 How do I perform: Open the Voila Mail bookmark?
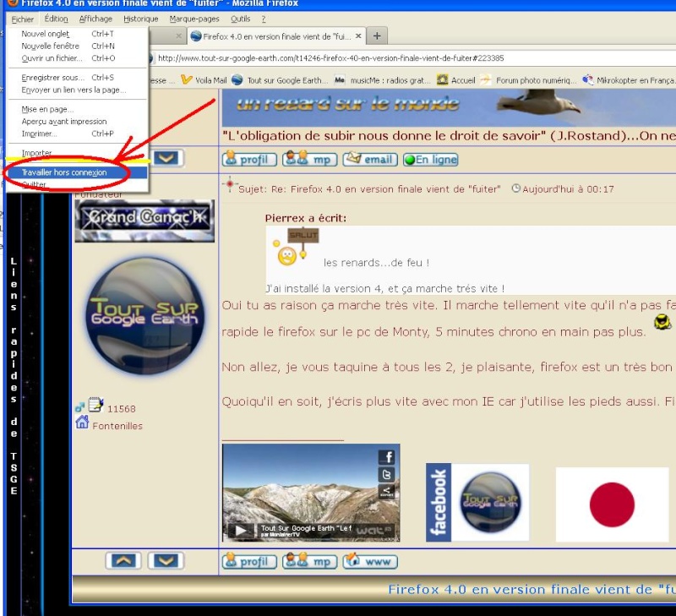point(204,80)
